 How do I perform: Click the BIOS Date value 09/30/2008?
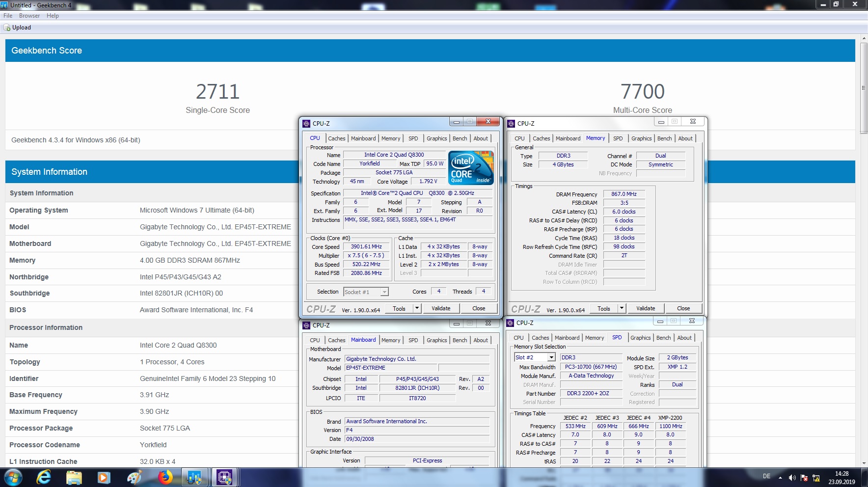point(417,439)
